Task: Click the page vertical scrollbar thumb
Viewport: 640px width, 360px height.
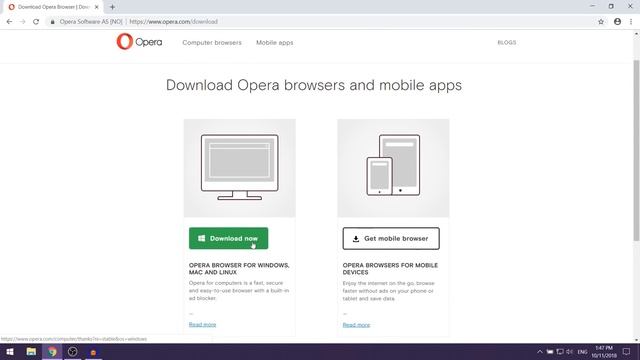Action: coord(636,150)
